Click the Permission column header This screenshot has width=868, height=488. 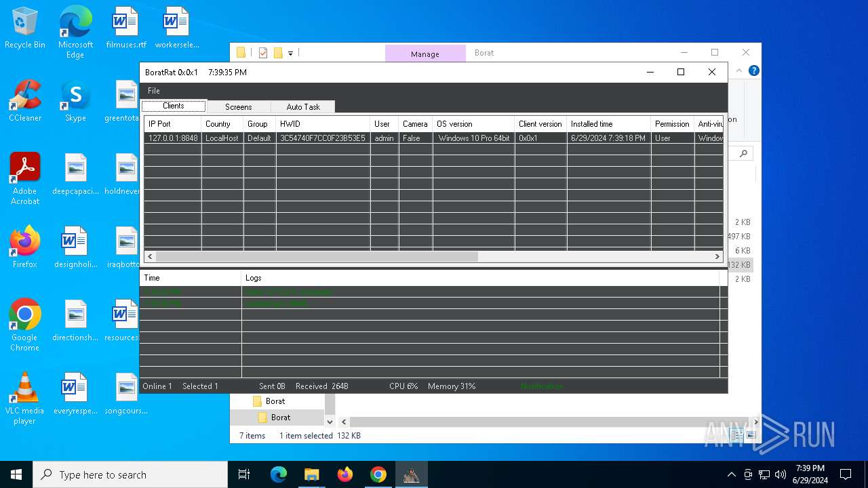click(672, 124)
